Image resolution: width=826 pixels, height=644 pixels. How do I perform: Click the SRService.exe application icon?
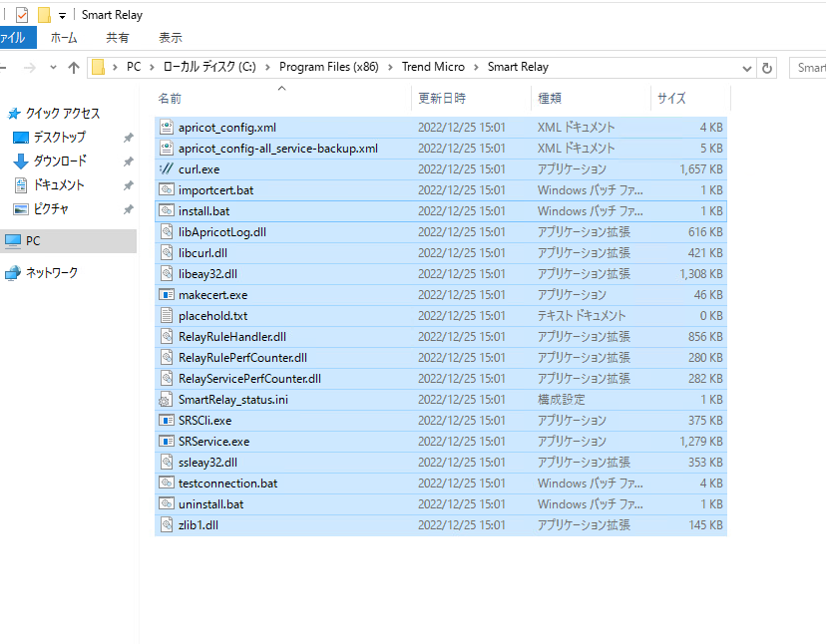pos(167,442)
